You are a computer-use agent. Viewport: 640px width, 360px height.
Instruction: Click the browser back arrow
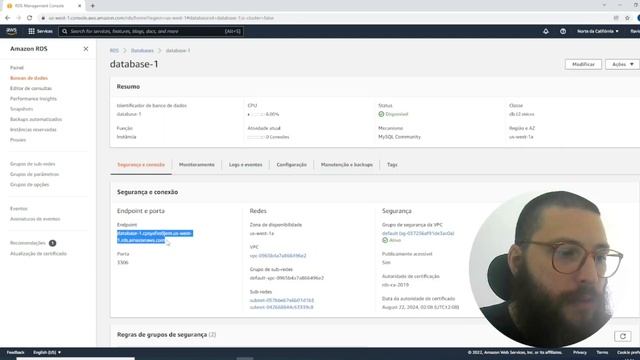coord(7,18)
